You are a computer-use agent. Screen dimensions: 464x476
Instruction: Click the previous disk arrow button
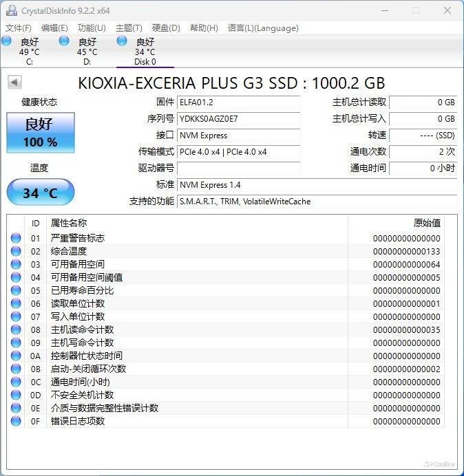coord(14,83)
